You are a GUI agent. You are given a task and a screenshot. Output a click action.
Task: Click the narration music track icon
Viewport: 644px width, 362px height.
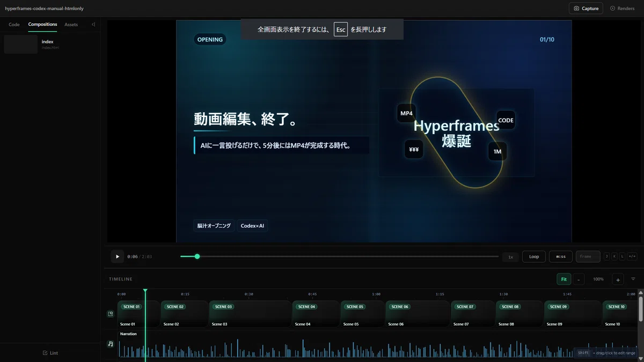point(111,344)
